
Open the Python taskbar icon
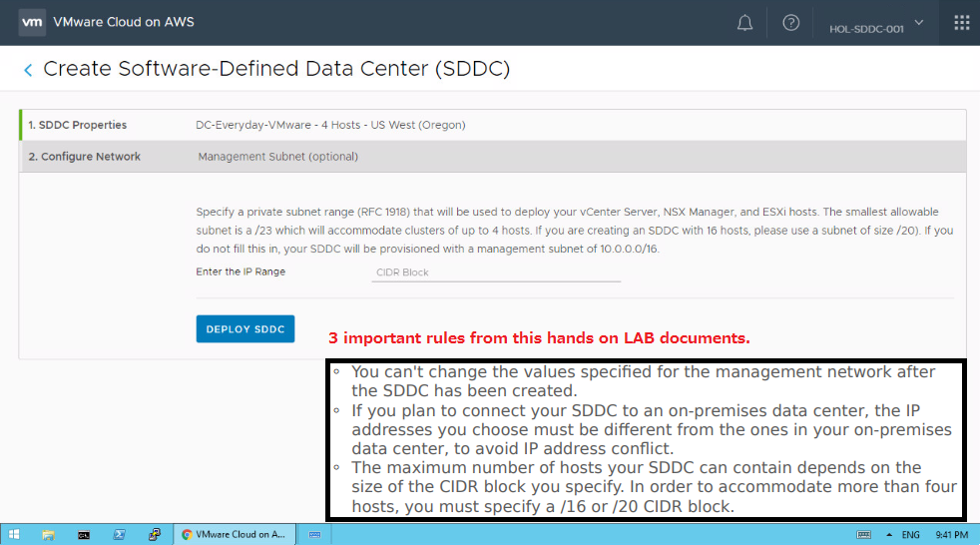click(x=155, y=534)
